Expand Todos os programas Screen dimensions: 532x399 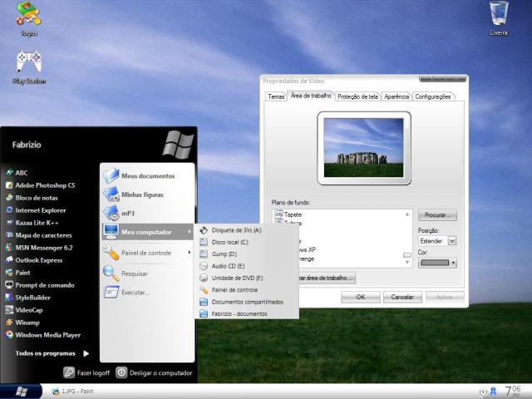(52, 353)
